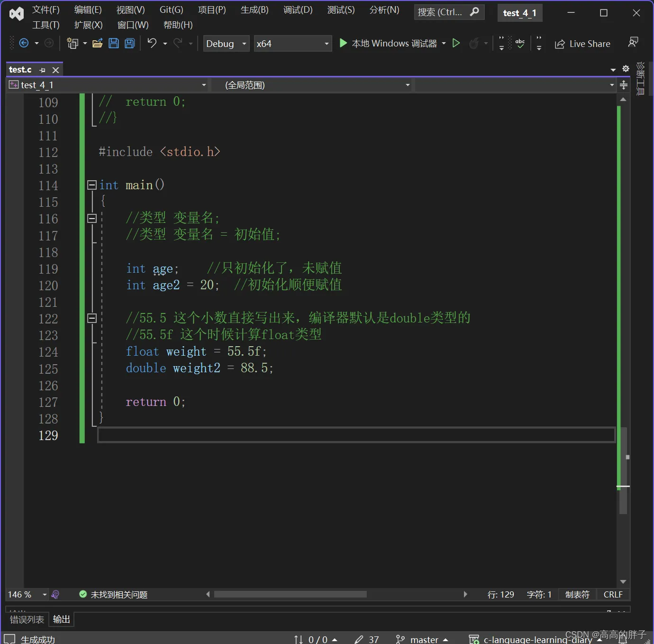Open the 编辑(E) menu
Viewport: 654px width, 644px height.
pyautogui.click(x=88, y=10)
